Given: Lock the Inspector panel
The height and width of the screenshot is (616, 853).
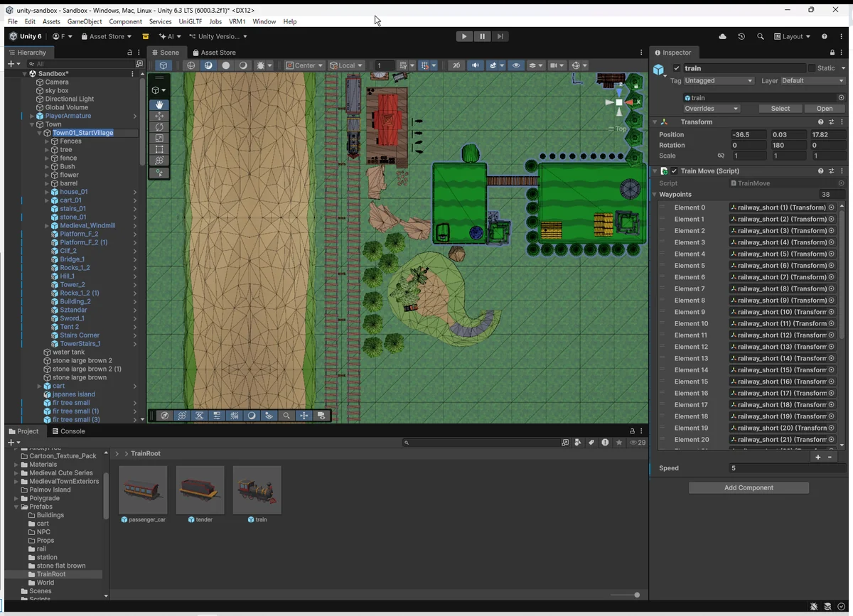Looking at the screenshot, I should pos(832,53).
